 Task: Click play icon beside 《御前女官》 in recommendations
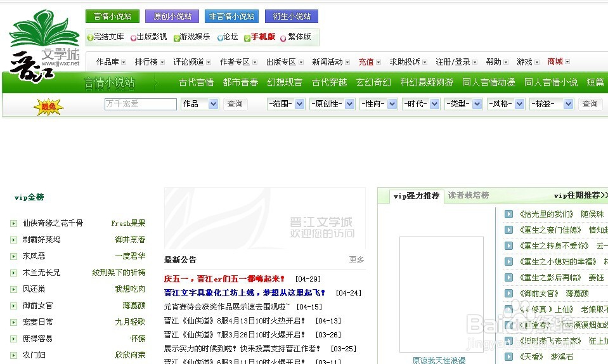[508, 294]
